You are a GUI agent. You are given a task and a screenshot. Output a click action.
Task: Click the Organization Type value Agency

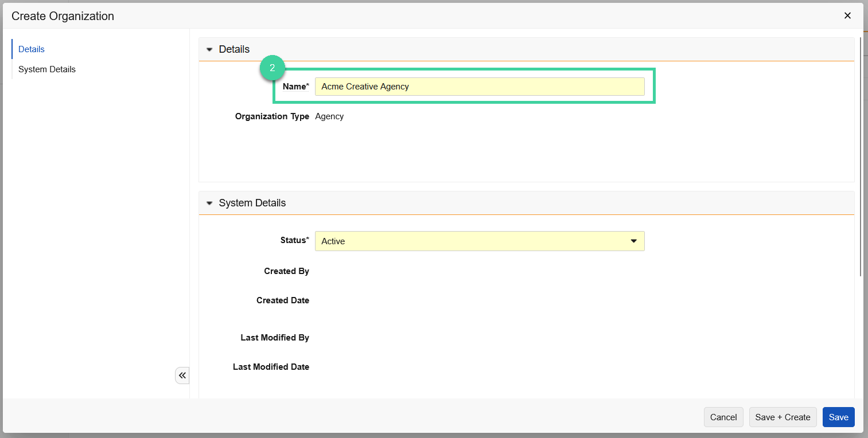[329, 116]
